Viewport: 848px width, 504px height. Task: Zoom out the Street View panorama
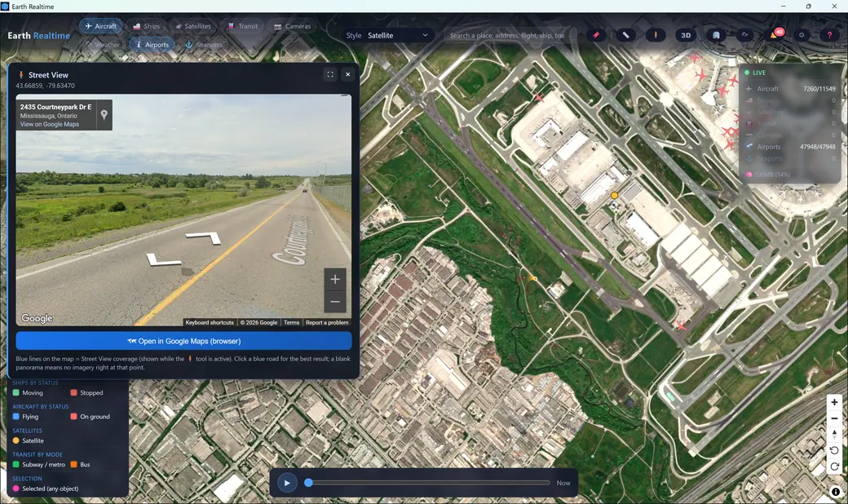(335, 302)
